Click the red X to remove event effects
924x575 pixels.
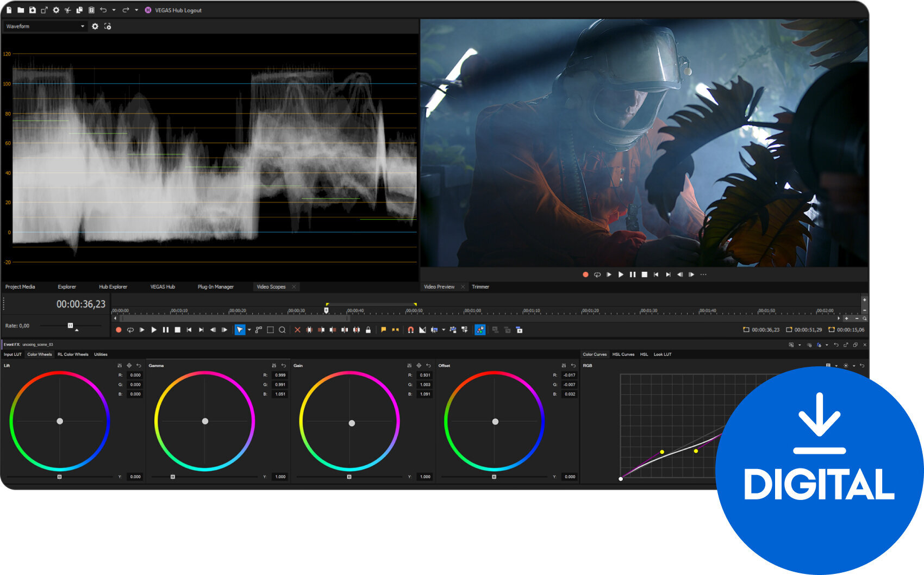tap(297, 329)
